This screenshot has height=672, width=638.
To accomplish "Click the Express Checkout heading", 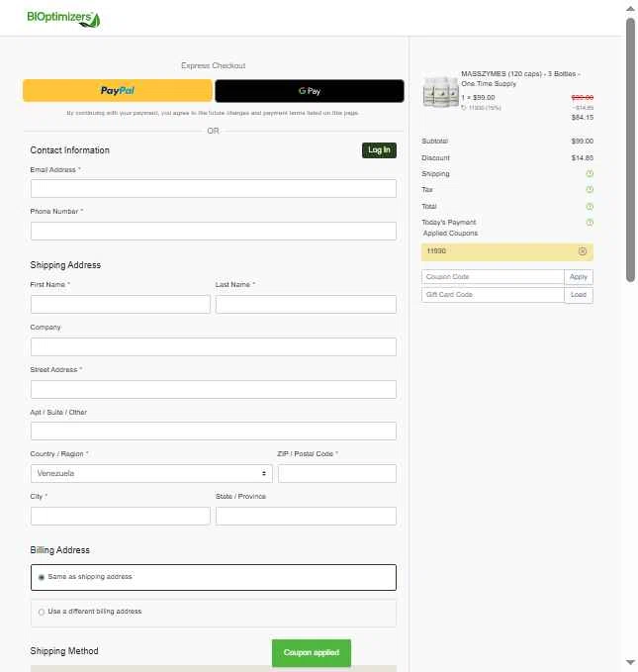I will (214, 65).
